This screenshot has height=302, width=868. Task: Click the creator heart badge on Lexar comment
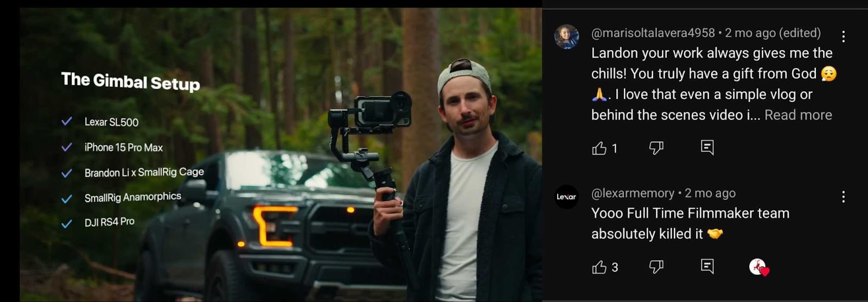pyautogui.click(x=759, y=267)
